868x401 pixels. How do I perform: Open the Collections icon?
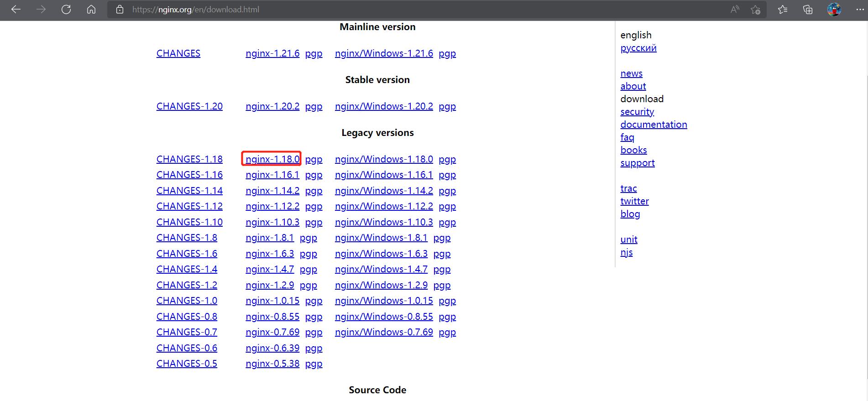808,9
